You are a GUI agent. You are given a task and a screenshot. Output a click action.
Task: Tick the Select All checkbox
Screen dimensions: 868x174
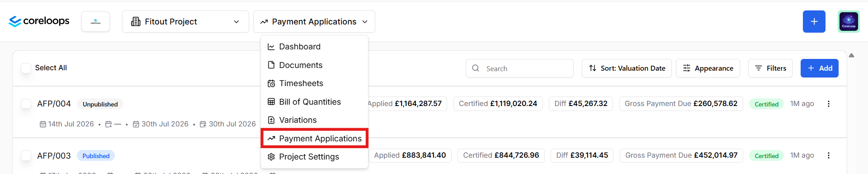click(x=26, y=68)
